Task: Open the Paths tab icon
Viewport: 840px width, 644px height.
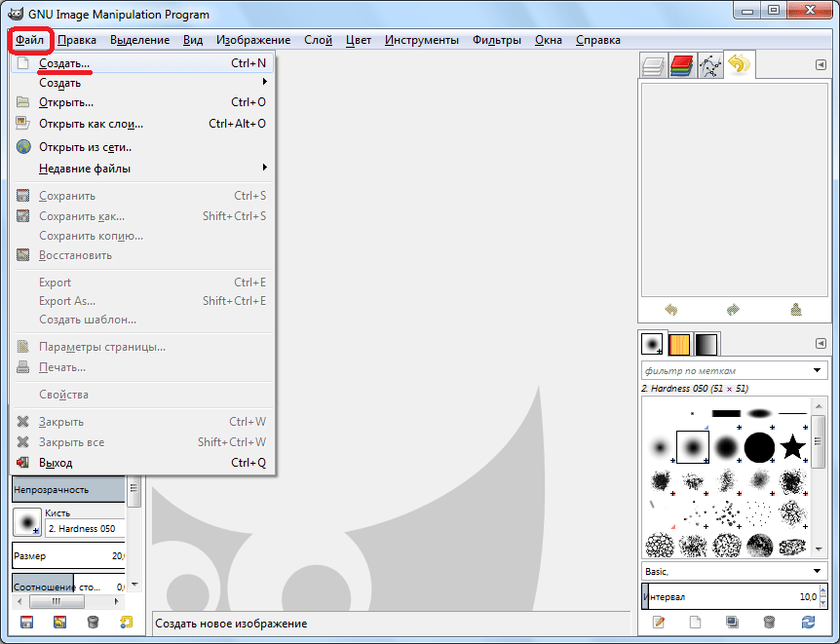Action: 710,66
